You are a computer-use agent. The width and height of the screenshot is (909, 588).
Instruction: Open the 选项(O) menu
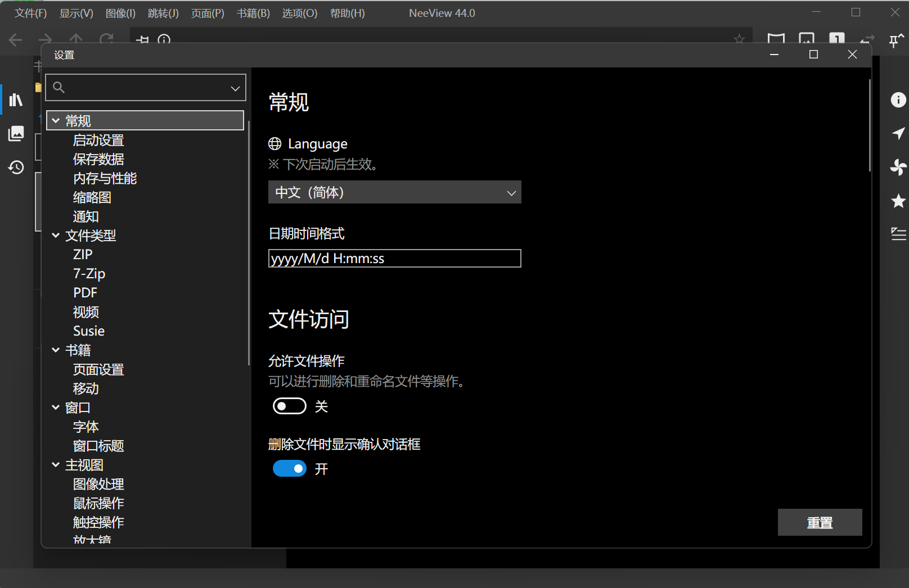tap(299, 13)
